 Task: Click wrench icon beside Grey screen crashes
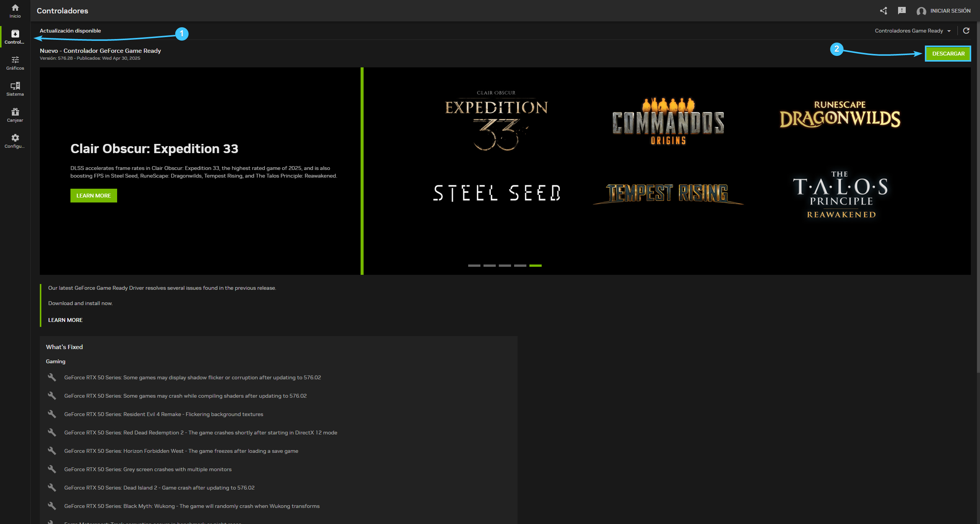(52, 469)
